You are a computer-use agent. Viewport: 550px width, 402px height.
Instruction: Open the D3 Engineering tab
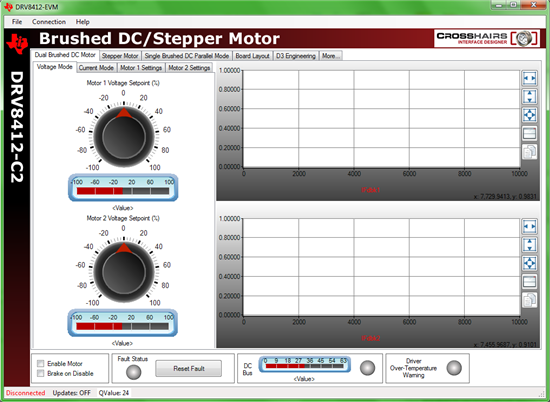pos(296,56)
